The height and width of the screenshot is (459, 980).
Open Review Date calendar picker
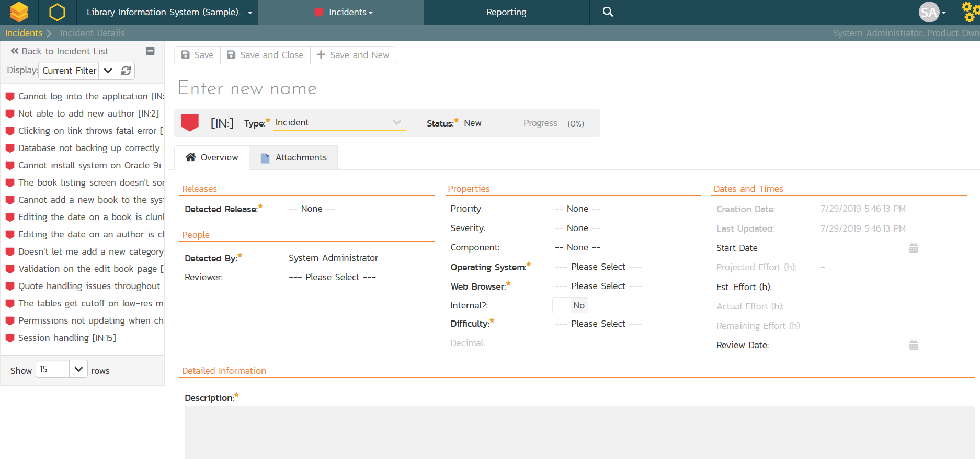pyautogui.click(x=913, y=345)
